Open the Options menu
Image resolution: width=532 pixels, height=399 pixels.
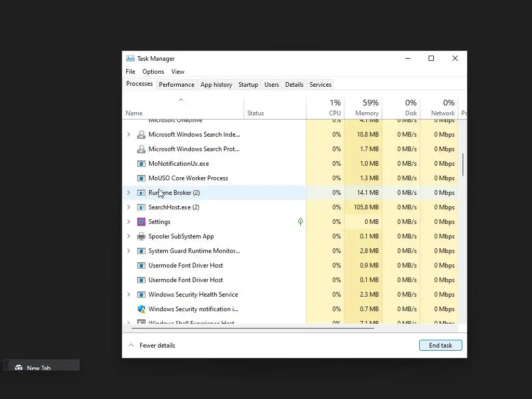[153, 72]
